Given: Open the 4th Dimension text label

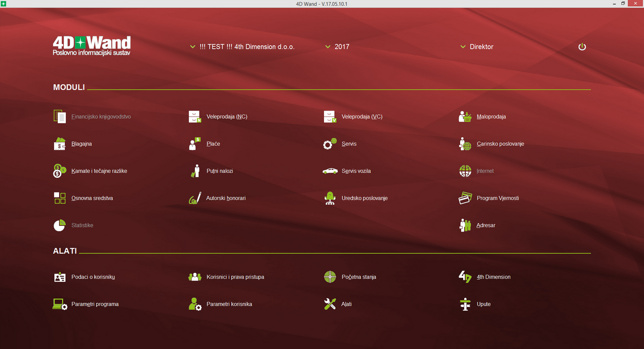Looking at the screenshot, I should 494,277.
